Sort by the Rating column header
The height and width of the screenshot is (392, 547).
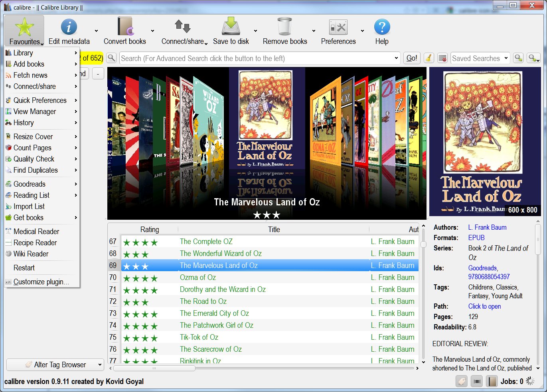click(x=150, y=229)
